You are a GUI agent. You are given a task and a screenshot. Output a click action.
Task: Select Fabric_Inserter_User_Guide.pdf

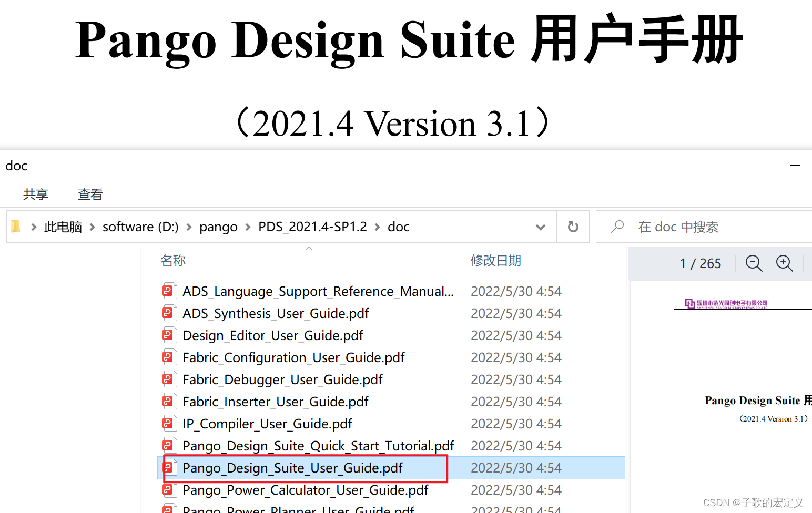[x=276, y=402]
